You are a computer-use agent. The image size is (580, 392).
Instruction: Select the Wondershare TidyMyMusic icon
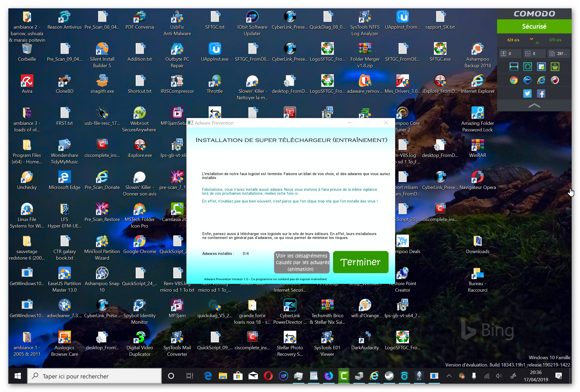click(x=64, y=152)
